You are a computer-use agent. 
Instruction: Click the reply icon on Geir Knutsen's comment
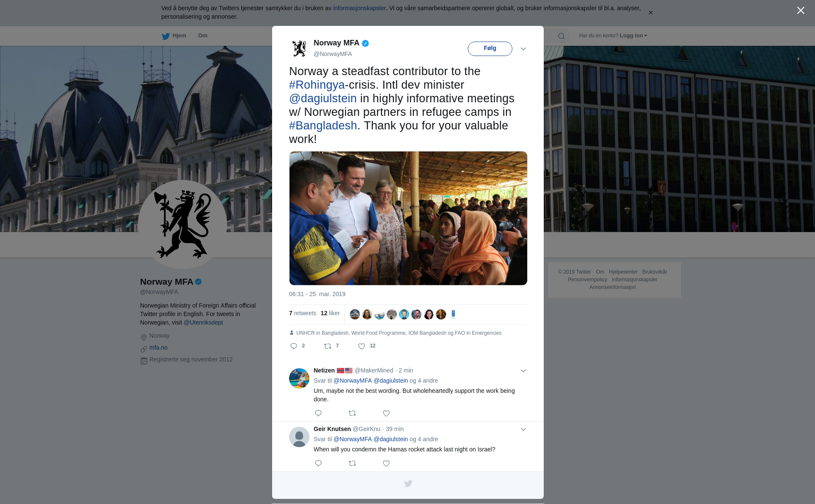pyautogui.click(x=318, y=463)
